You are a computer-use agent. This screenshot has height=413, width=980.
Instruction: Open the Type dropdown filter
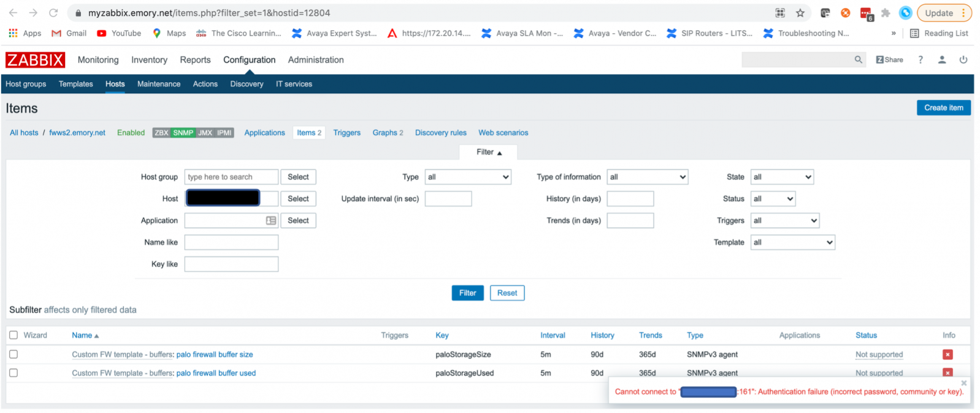[468, 177]
